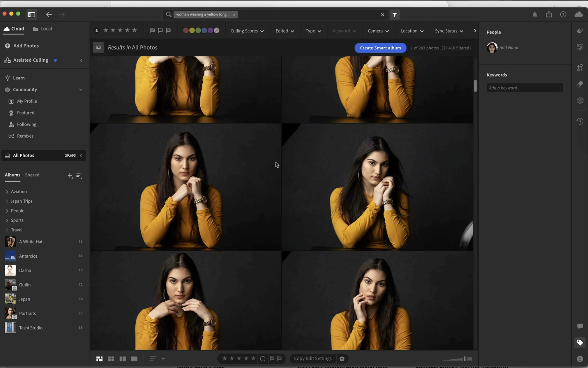
Task: Open the Culling Scores dropdown
Action: [x=247, y=31]
